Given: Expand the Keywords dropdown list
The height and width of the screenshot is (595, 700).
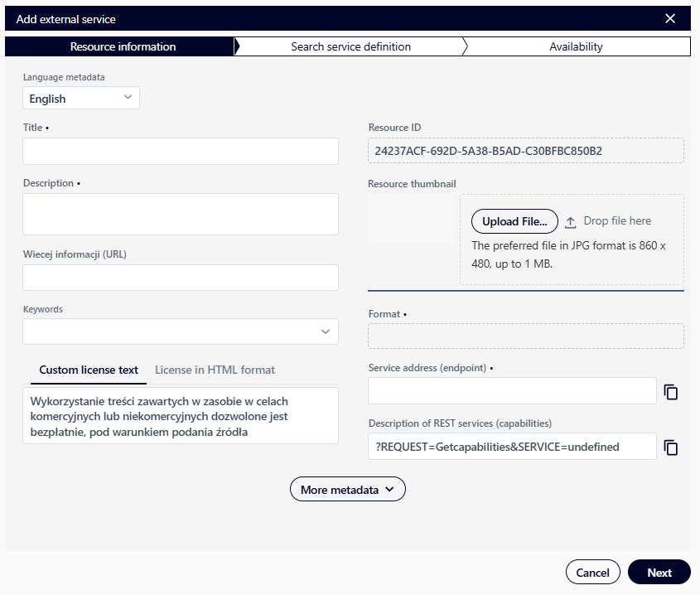Looking at the screenshot, I should pyautogui.click(x=325, y=331).
